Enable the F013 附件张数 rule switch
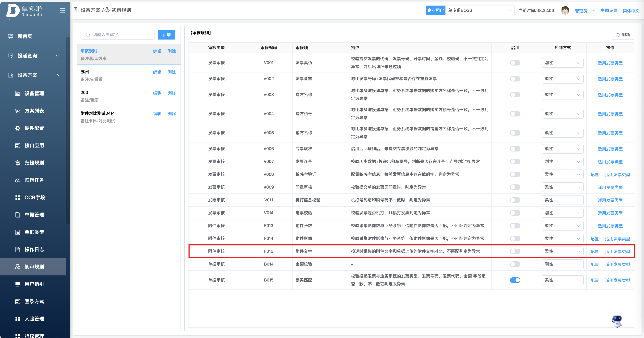 point(515,226)
